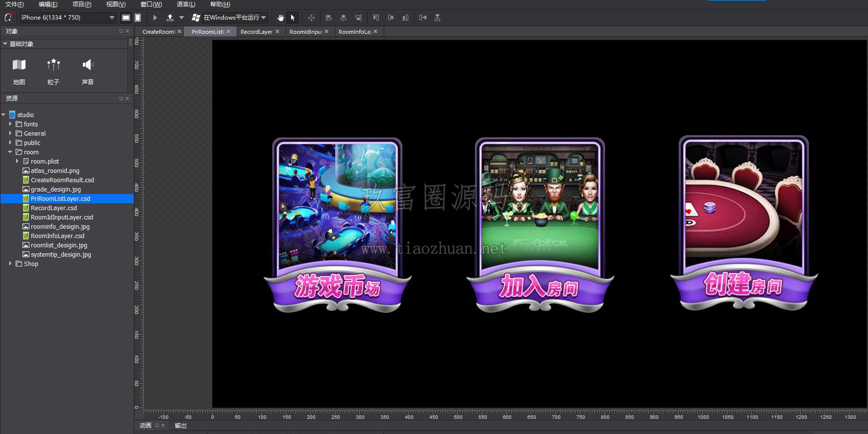The width and height of the screenshot is (868, 434).
Task: Collapse the 基础对象 section
Action: pos(5,44)
